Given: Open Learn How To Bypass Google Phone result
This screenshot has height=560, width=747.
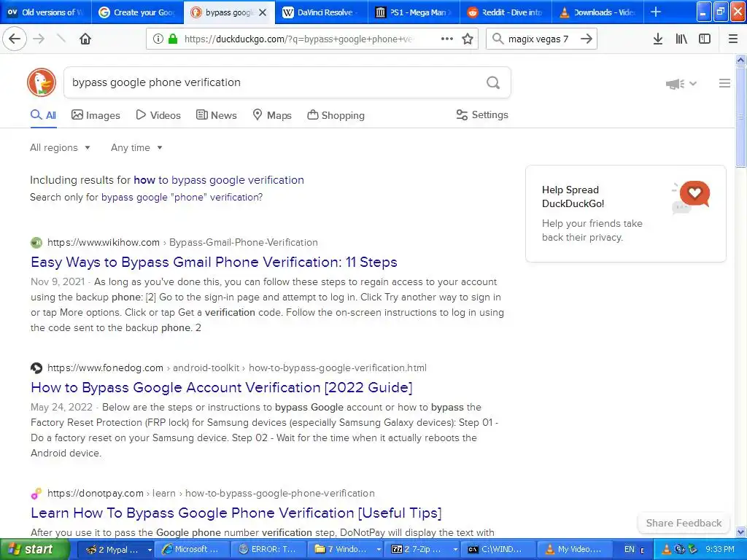Looking at the screenshot, I should [236, 513].
